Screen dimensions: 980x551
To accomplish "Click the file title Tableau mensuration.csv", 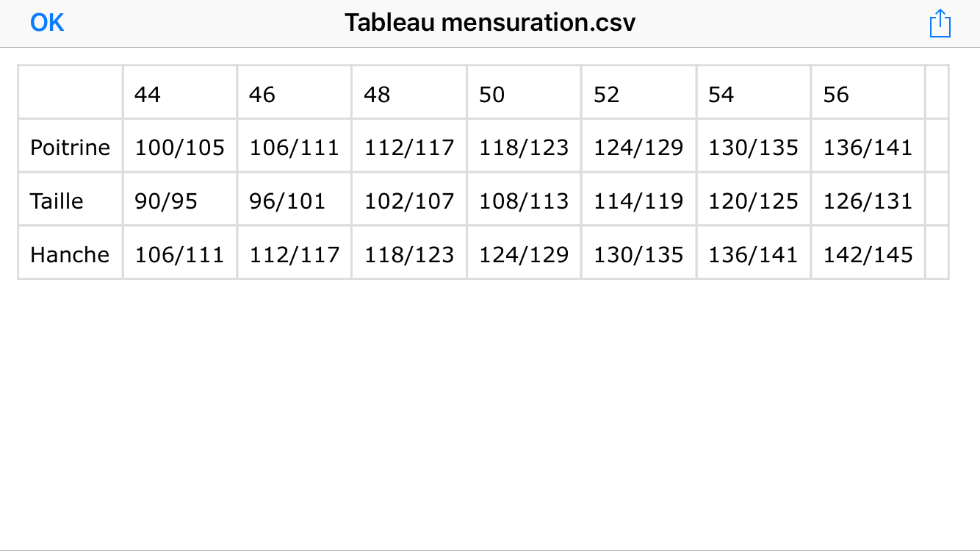I will (490, 23).
